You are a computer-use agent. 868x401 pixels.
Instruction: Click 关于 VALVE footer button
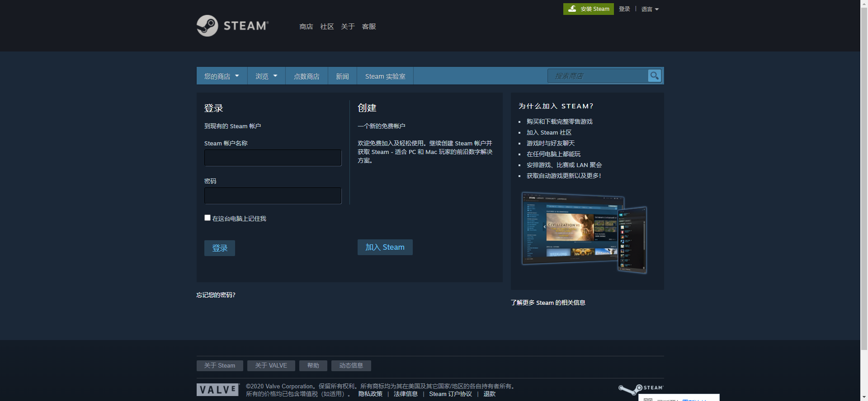click(271, 365)
